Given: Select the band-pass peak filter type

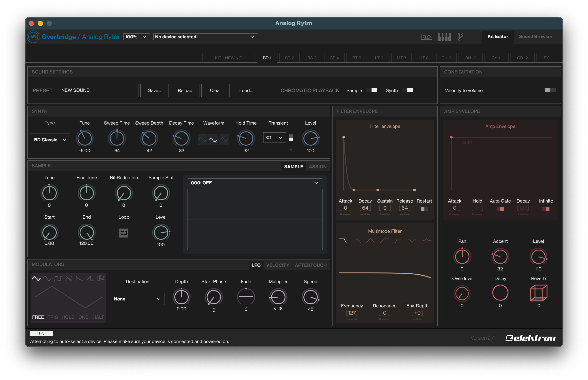Looking at the screenshot, I should click(370, 240).
